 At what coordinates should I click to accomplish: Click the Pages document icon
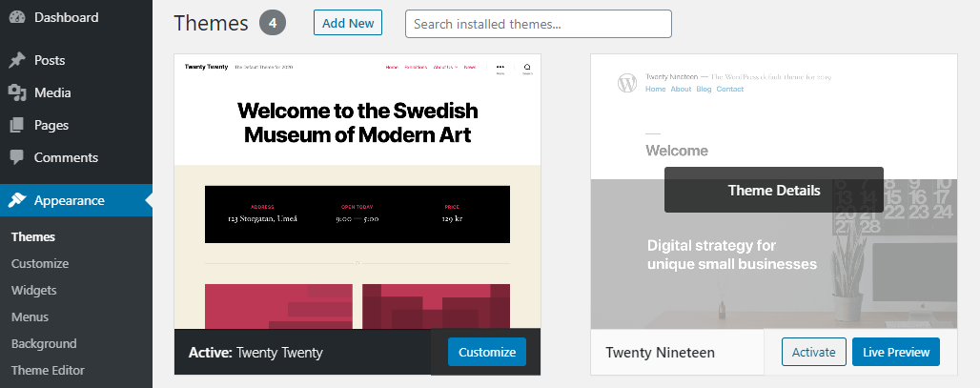click(x=17, y=125)
